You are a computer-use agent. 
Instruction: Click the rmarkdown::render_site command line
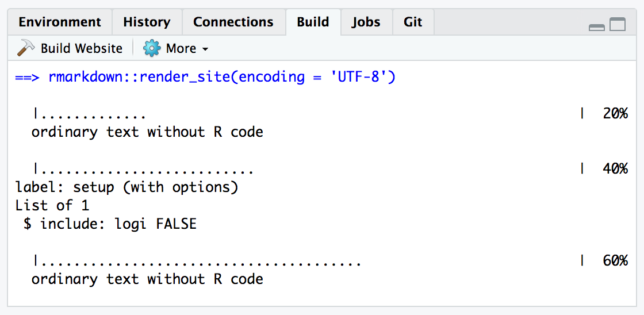[205, 76]
